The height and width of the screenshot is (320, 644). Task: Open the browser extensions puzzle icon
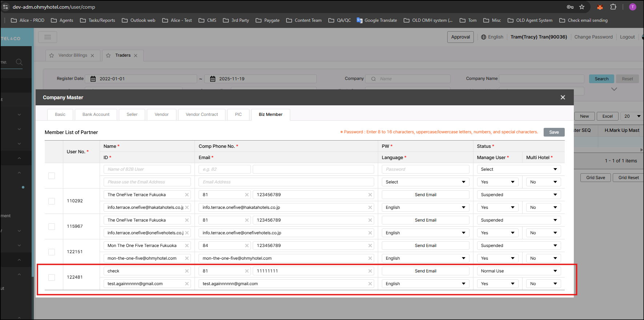tap(613, 7)
